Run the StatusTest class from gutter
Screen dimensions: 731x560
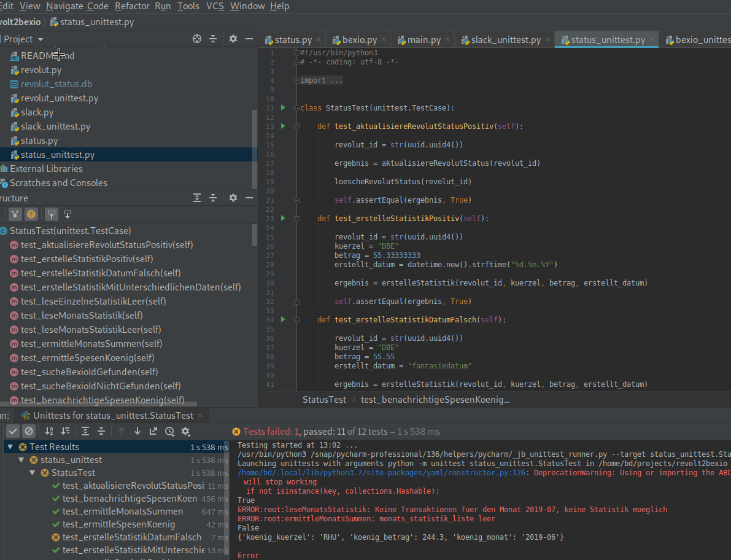283,107
